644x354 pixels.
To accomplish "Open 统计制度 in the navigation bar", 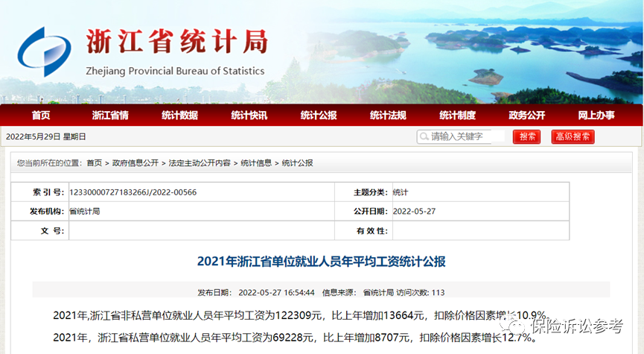I will pyautogui.click(x=457, y=116).
